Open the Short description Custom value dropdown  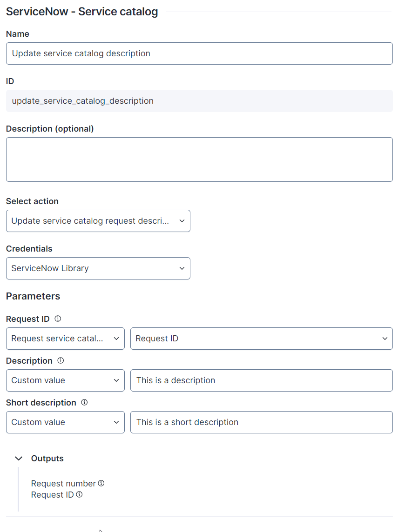[x=65, y=422]
